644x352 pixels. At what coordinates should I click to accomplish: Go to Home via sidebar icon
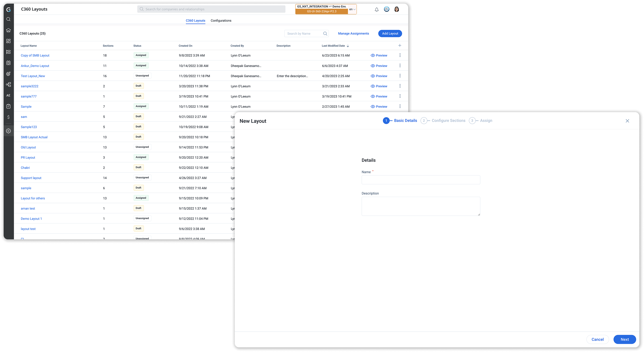coord(8,30)
